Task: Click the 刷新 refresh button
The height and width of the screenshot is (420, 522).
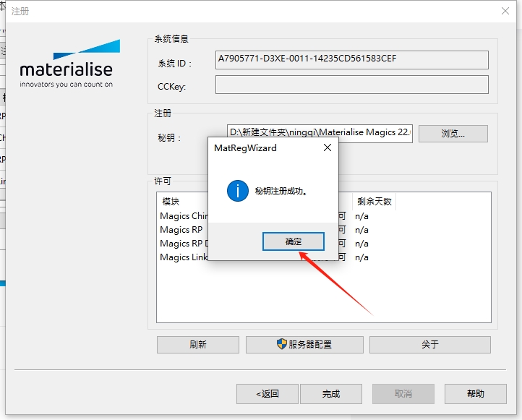Action: point(198,344)
